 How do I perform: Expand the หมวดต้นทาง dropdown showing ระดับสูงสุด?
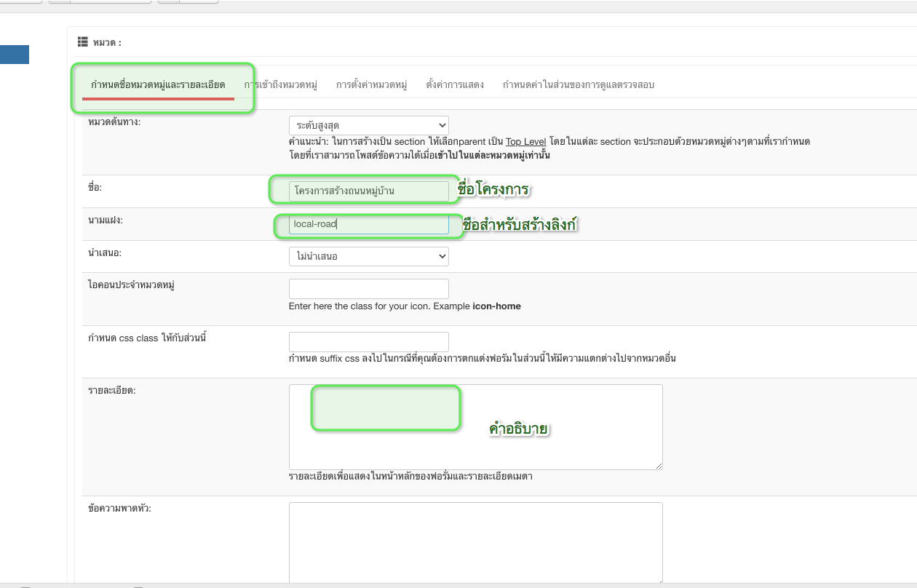(x=368, y=126)
